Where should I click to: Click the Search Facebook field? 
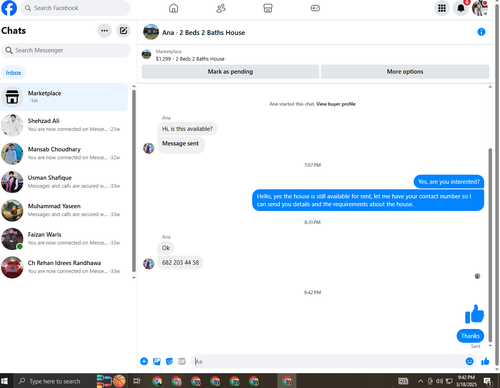(x=75, y=8)
